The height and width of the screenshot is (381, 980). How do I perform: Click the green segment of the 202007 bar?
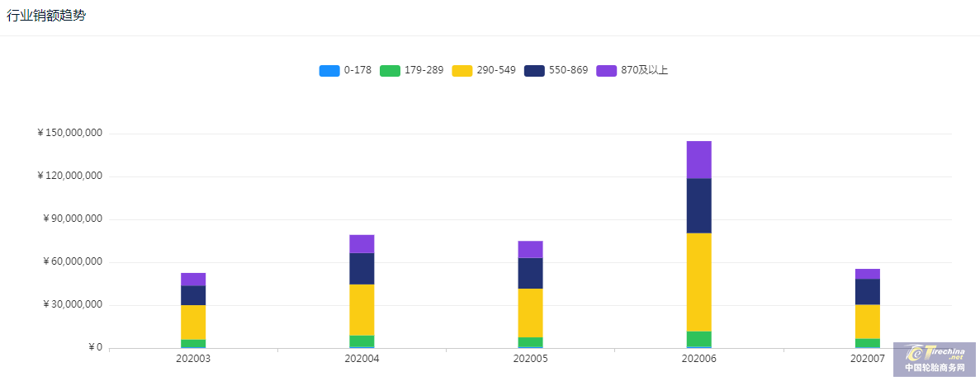[868, 343]
